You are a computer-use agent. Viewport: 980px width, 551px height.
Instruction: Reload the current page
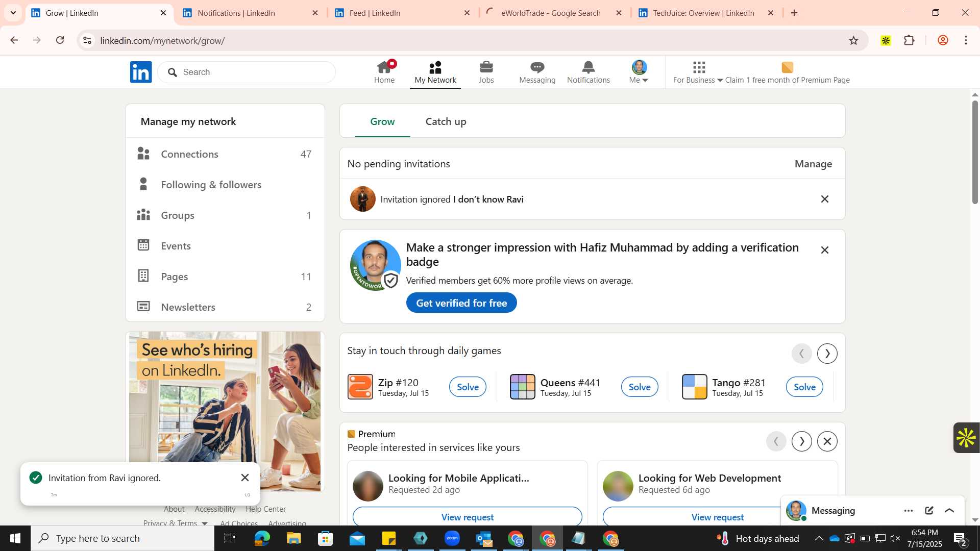(60, 40)
